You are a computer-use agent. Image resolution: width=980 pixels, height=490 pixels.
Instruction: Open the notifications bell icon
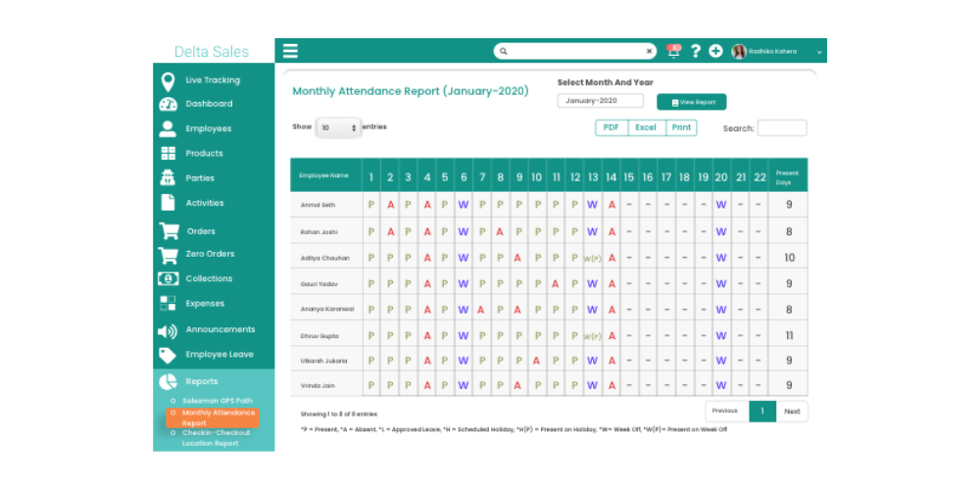pyautogui.click(x=673, y=51)
